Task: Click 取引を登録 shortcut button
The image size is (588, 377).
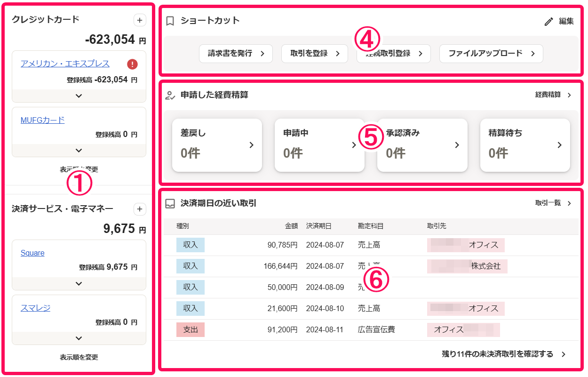Action: pos(315,54)
